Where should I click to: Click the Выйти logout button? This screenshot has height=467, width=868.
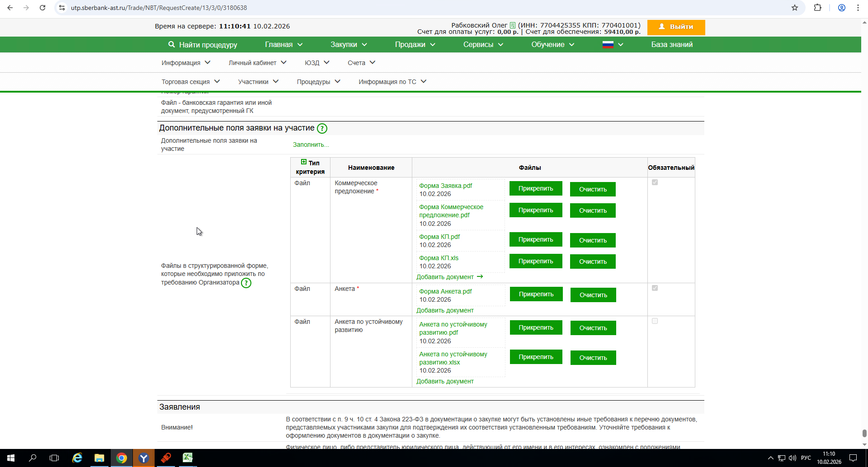(676, 27)
